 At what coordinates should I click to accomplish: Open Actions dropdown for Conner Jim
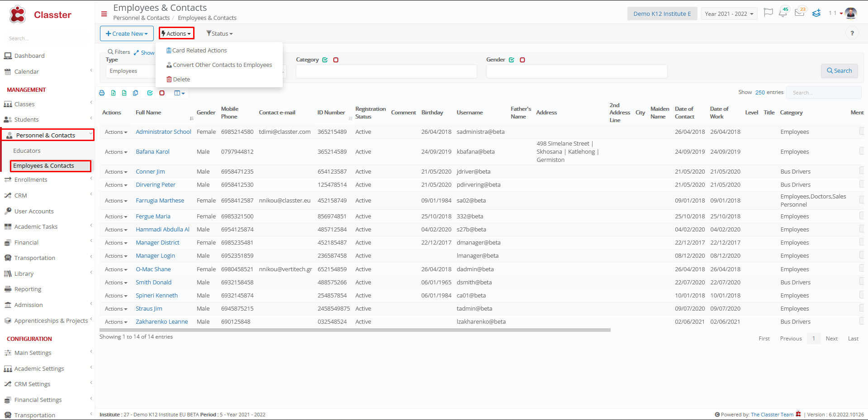coord(116,171)
